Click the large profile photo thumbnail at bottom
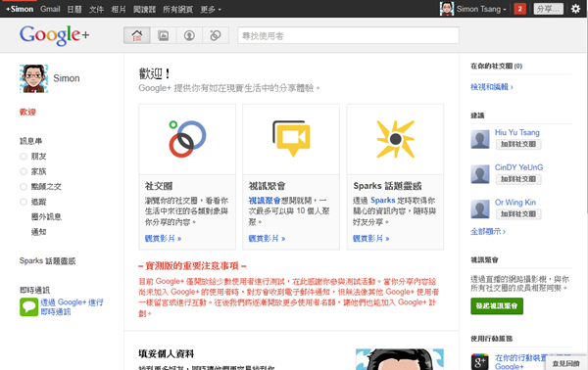Viewport: 588px width, 370px height. 400,359
